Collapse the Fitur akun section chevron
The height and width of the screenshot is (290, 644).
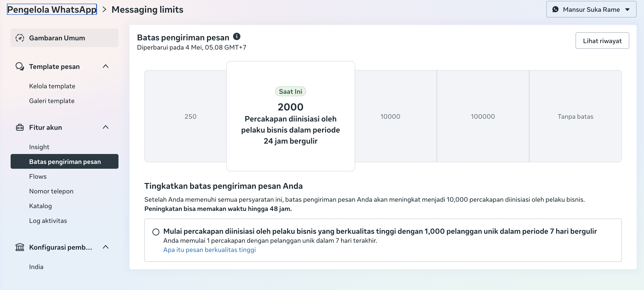tap(106, 127)
